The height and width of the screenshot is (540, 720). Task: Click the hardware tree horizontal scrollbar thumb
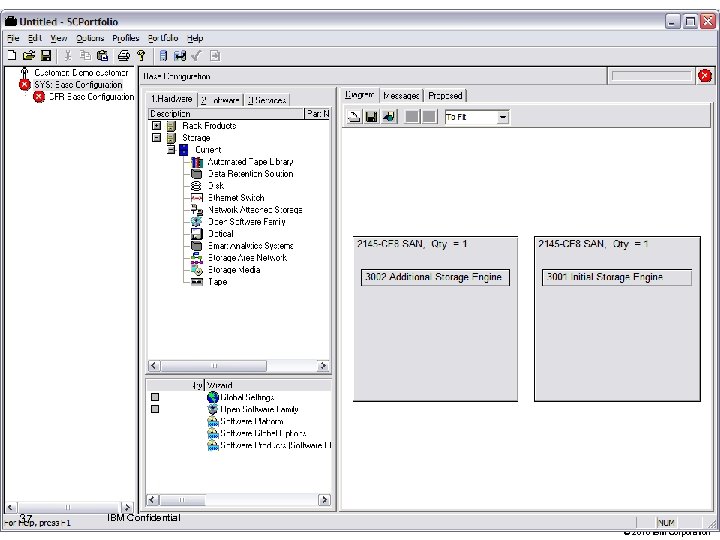coord(214,366)
